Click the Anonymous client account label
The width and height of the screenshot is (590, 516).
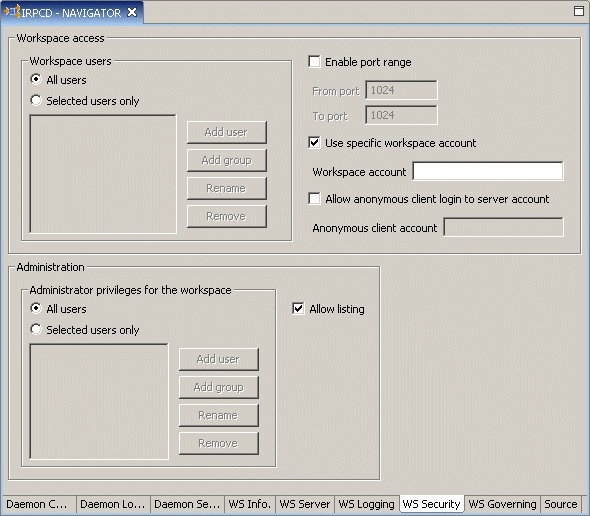(x=375, y=228)
